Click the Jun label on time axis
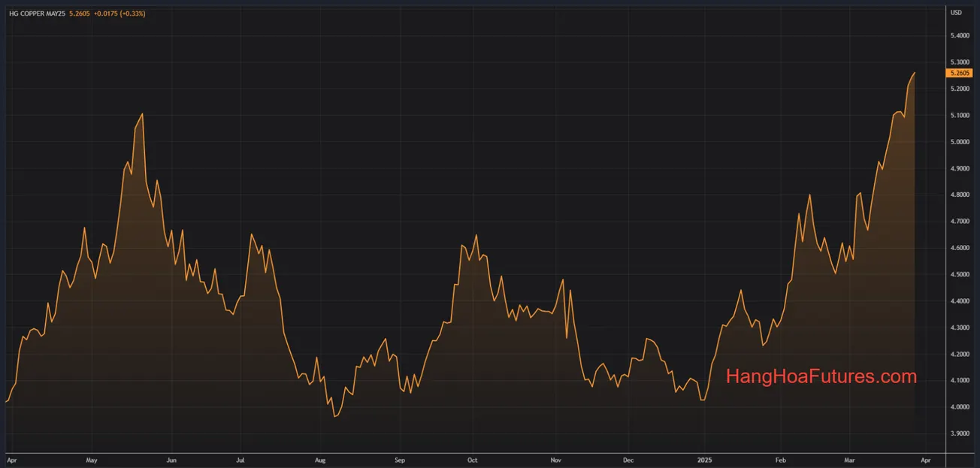Viewport: 980px width, 468px height. [x=171, y=460]
